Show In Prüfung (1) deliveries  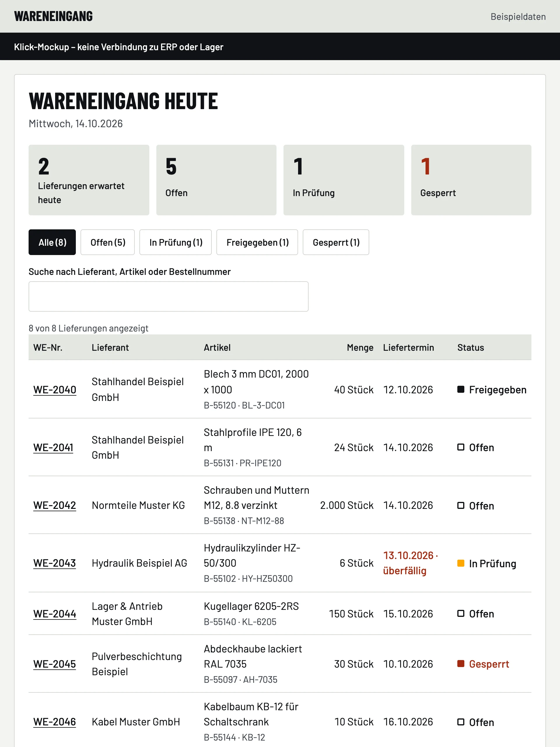(x=176, y=242)
